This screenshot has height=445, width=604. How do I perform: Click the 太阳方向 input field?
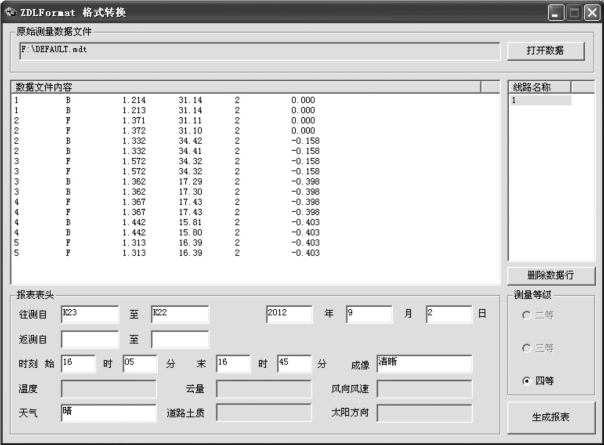point(424,413)
